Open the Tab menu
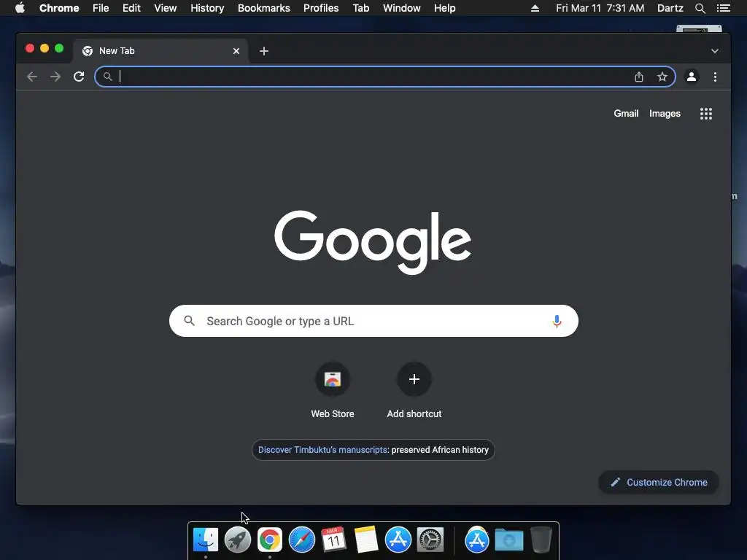This screenshot has width=747, height=560. tap(360, 8)
